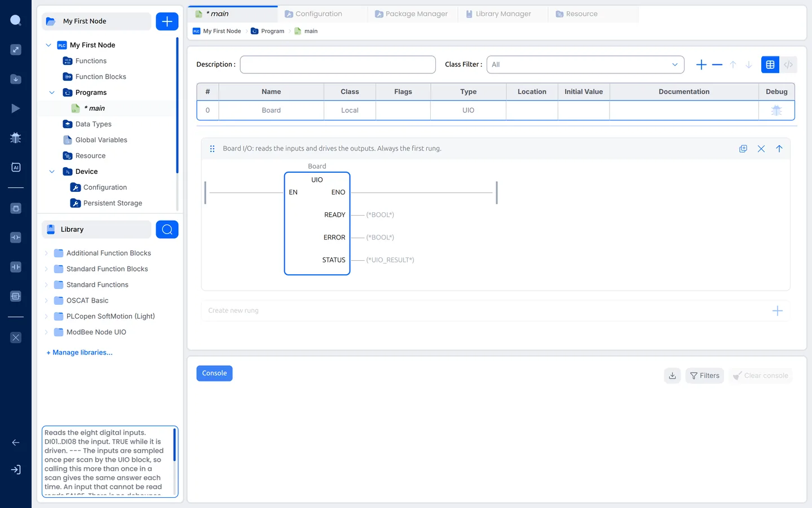The image size is (812, 508).
Task: Toggle debug icon for the Board variable row
Action: click(776, 111)
